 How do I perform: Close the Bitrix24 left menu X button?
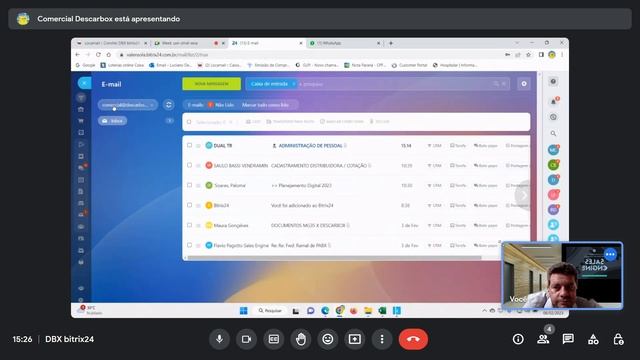pos(84,83)
